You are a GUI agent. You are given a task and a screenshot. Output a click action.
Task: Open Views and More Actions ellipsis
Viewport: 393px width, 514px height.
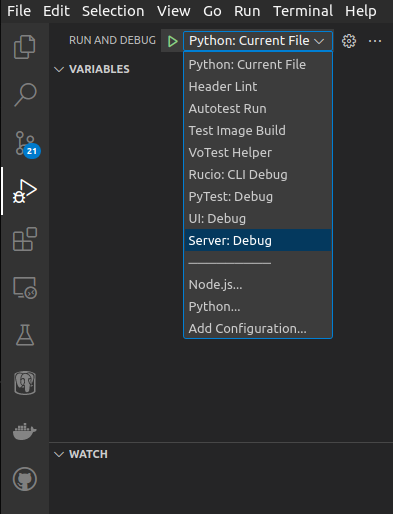(375, 41)
